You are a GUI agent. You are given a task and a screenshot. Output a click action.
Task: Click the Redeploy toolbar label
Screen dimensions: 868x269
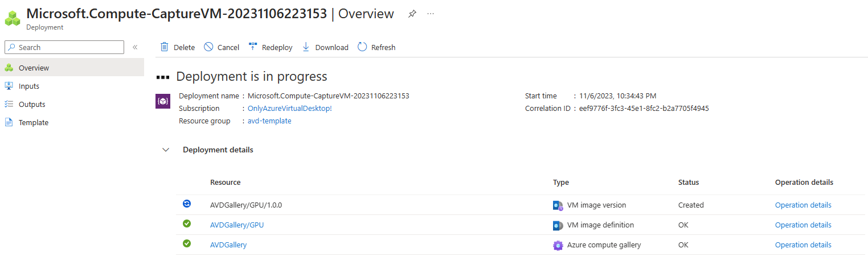coord(277,48)
